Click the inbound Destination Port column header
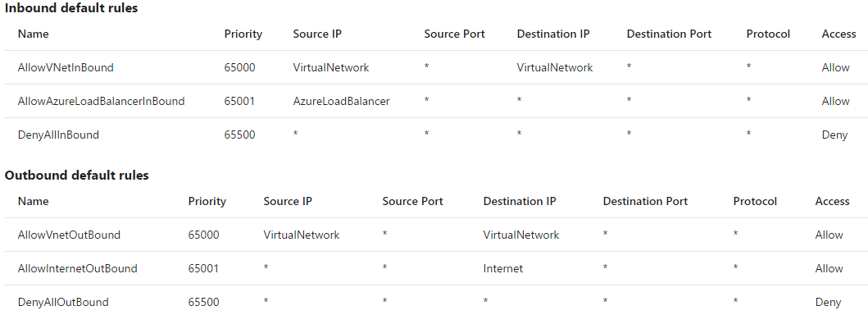 point(669,34)
